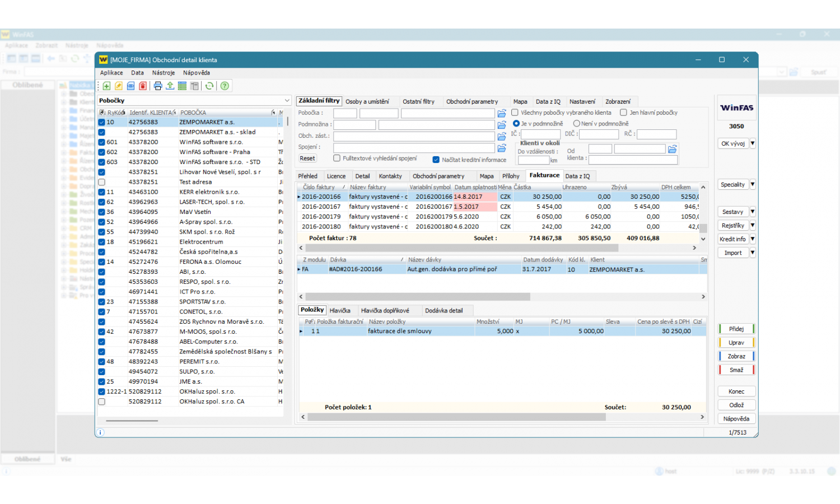Expand the Kredit info dropdown arrow

point(753,239)
